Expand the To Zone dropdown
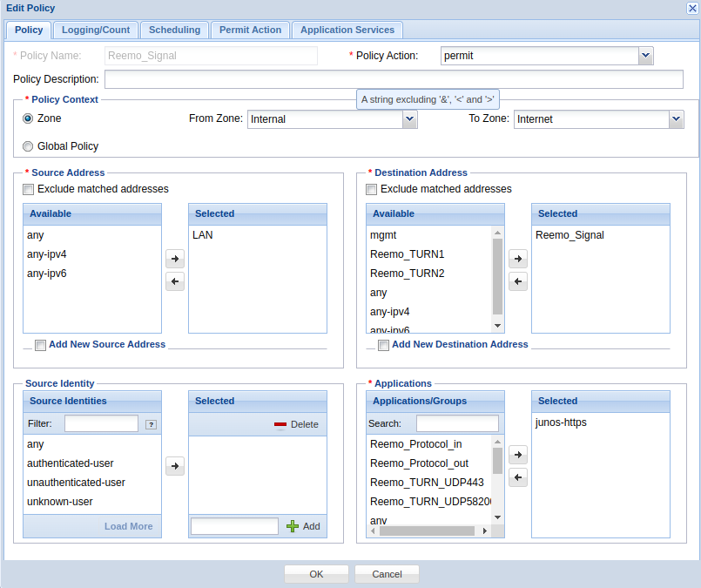Image resolution: width=701 pixels, height=588 pixels. (676, 119)
